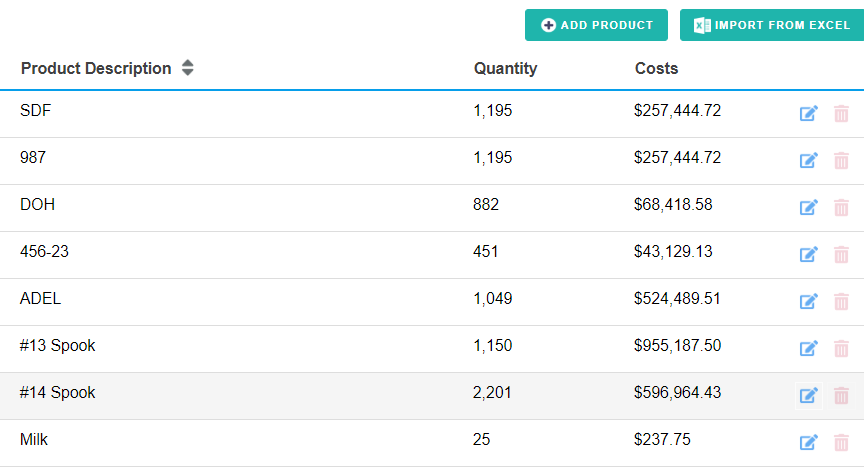The height and width of the screenshot is (472, 864).
Task: Delete the SDF product row
Action: 841,113
